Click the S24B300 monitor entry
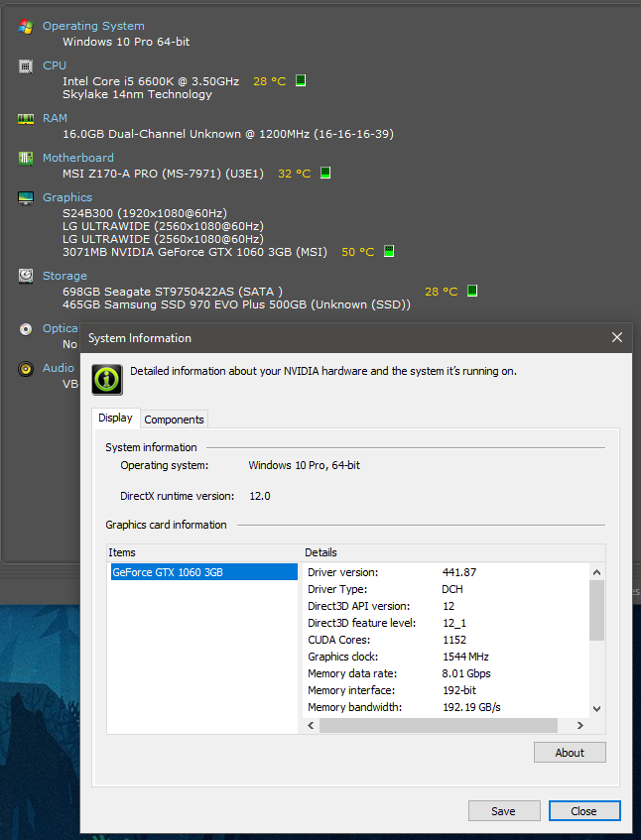This screenshot has height=840, width=641. (x=145, y=212)
